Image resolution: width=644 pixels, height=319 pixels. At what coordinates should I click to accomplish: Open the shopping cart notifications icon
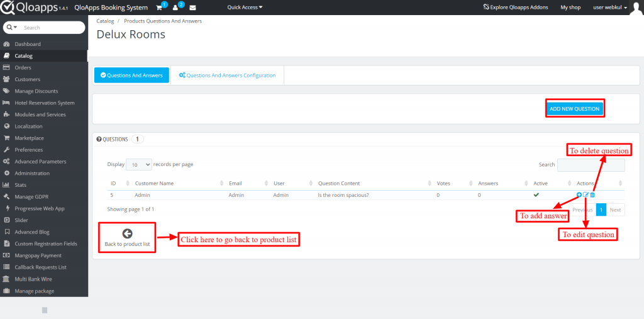(159, 8)
